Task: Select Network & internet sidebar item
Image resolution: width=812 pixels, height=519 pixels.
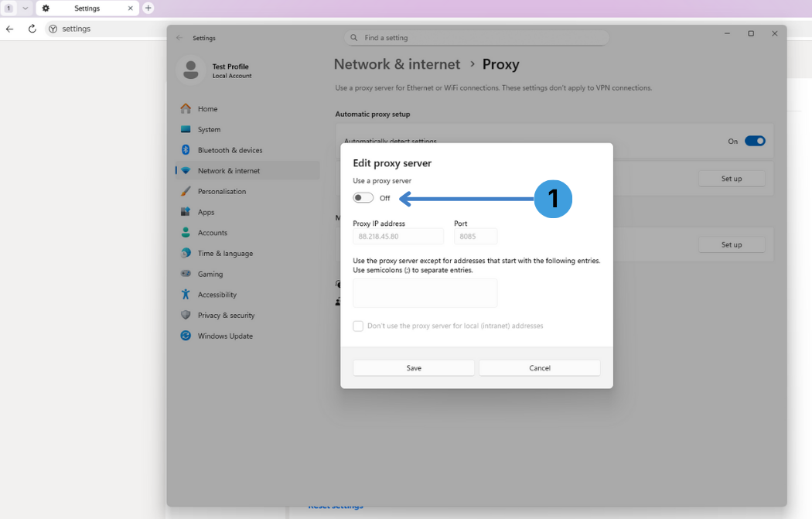Action: click(x=247, y=170)
